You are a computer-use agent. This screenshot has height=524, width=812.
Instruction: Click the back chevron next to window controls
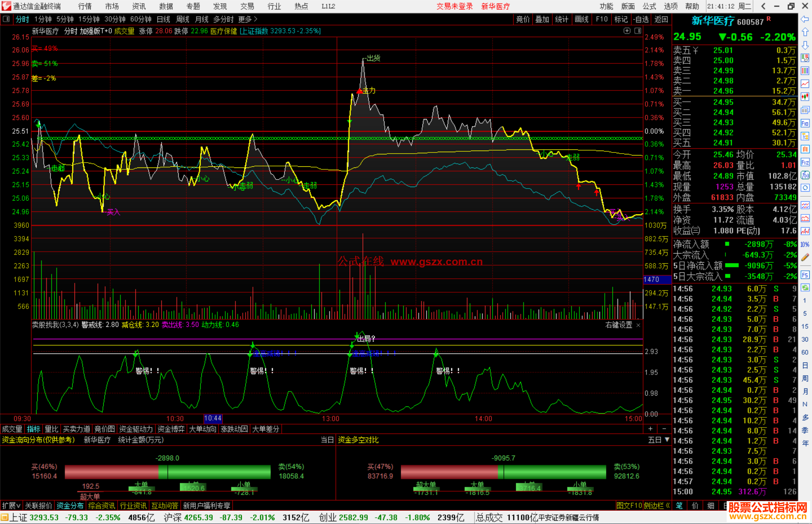coord(763,6)
